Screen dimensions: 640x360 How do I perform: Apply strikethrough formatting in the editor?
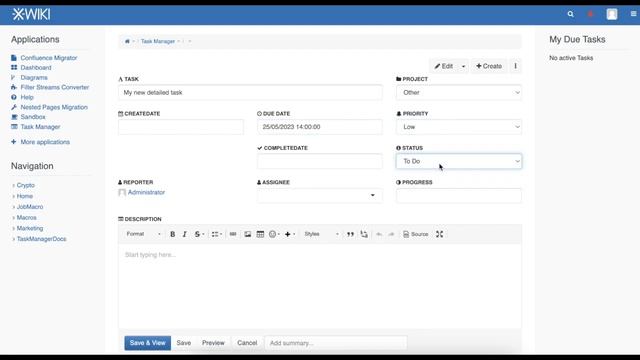(x=199, y=234)
